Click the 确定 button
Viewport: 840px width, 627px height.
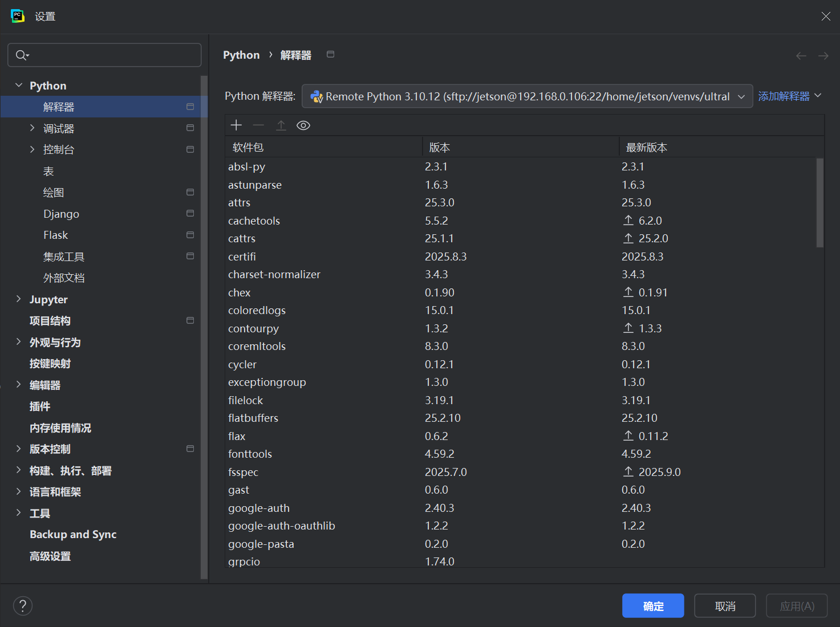[653, 606]
